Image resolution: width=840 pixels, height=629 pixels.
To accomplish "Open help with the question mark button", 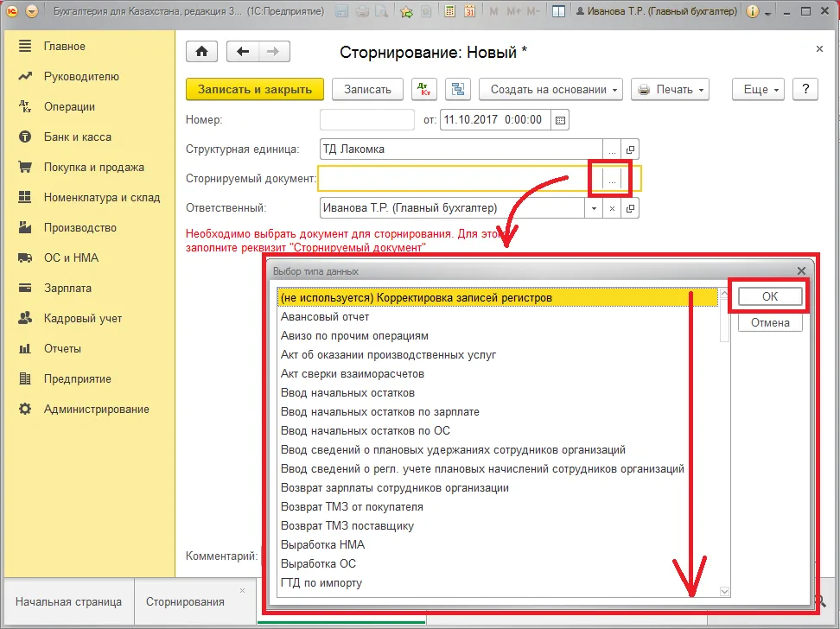I will pos(805,90).
